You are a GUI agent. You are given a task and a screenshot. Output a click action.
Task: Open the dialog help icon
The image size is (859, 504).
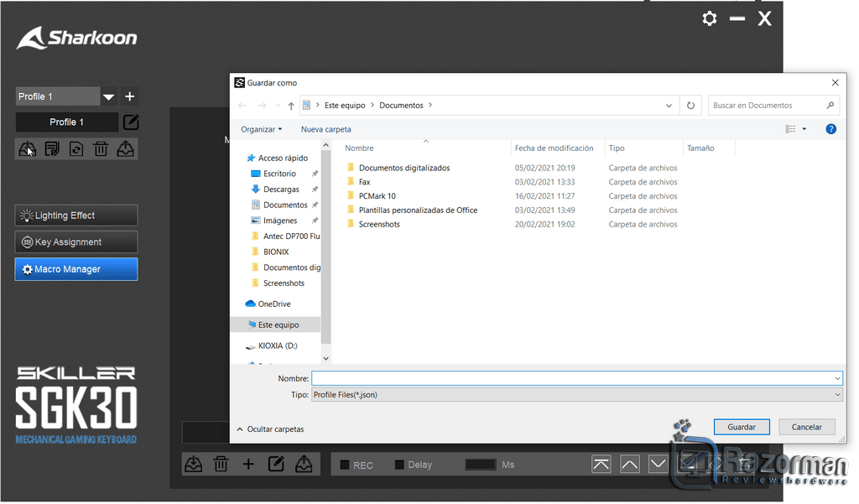tap(830, 129)
